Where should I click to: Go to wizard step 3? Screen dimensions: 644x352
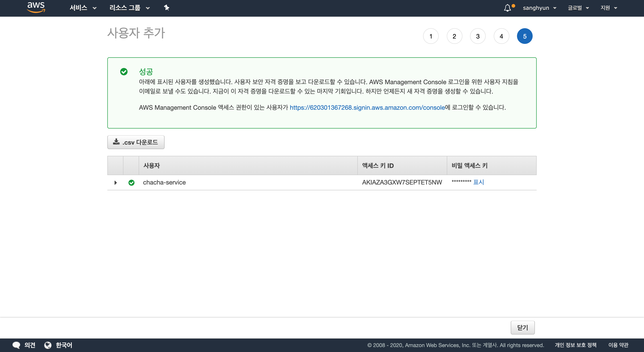[x=478, y=36]
